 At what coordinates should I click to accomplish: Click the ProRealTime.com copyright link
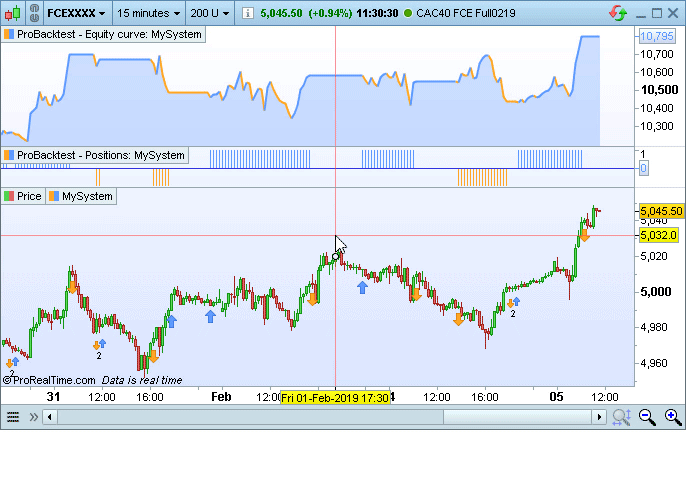[x=48, y=380]
